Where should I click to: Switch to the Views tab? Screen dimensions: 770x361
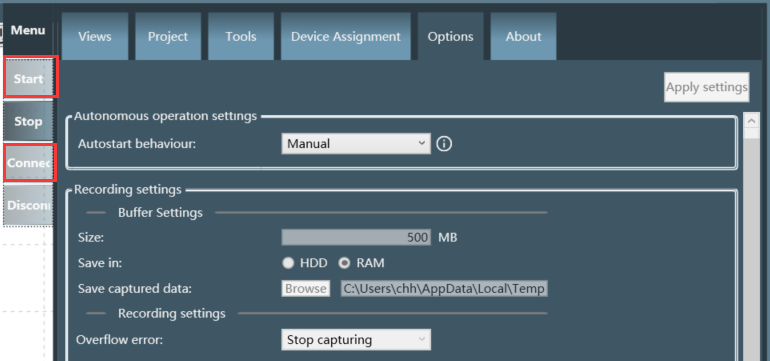pyautogui.click(x=95, y=36)
